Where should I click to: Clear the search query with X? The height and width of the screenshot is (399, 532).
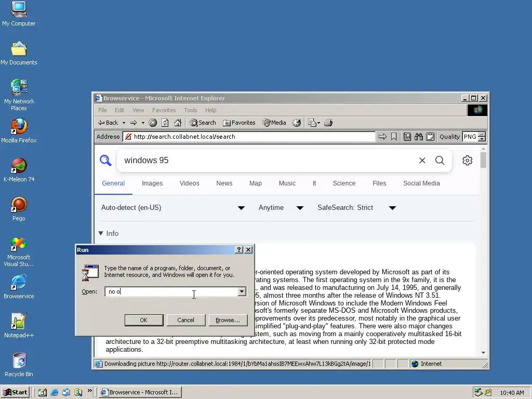pos(422,161)
